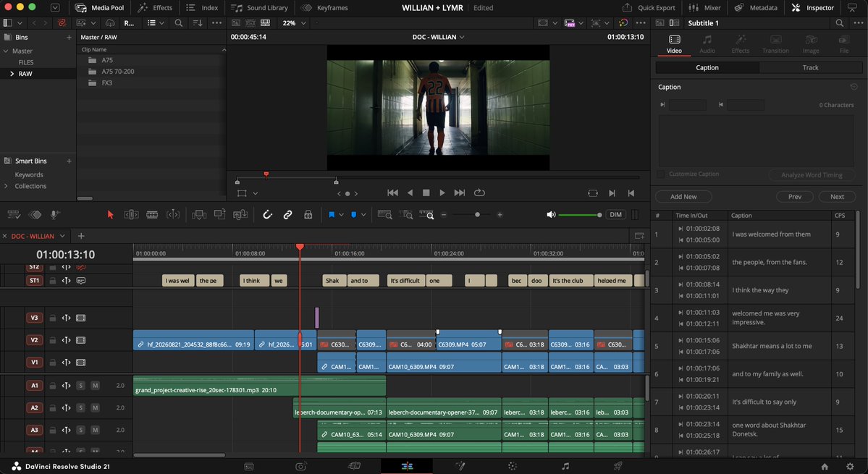Click the Insert Clip edit icon
This screenshot has width=868, height=474.
coord(199,215)
